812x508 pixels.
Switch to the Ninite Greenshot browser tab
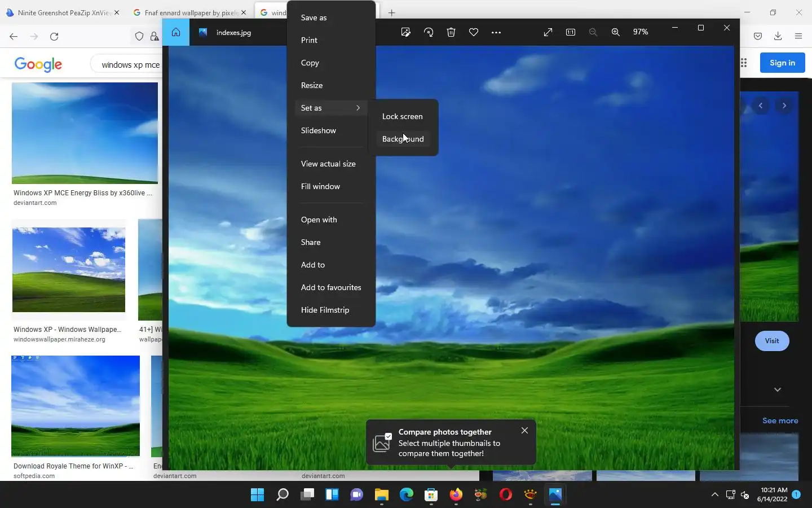click(62, 12)
